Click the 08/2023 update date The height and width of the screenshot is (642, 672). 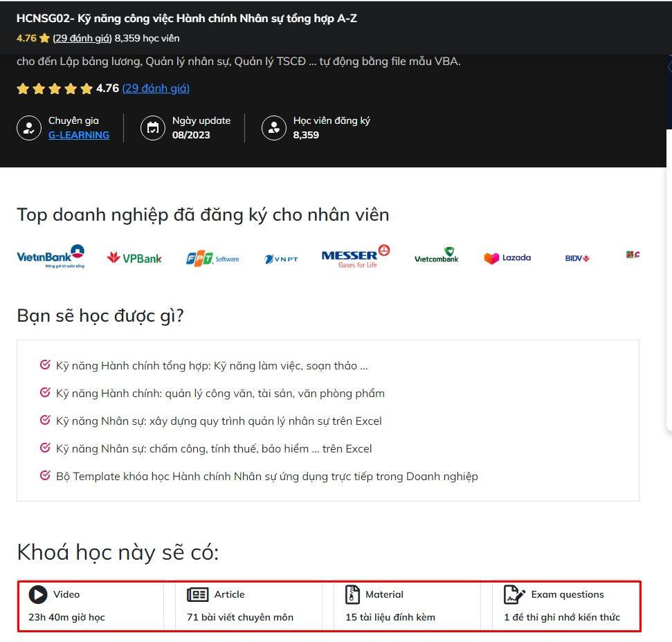click(x=191, y=135)
